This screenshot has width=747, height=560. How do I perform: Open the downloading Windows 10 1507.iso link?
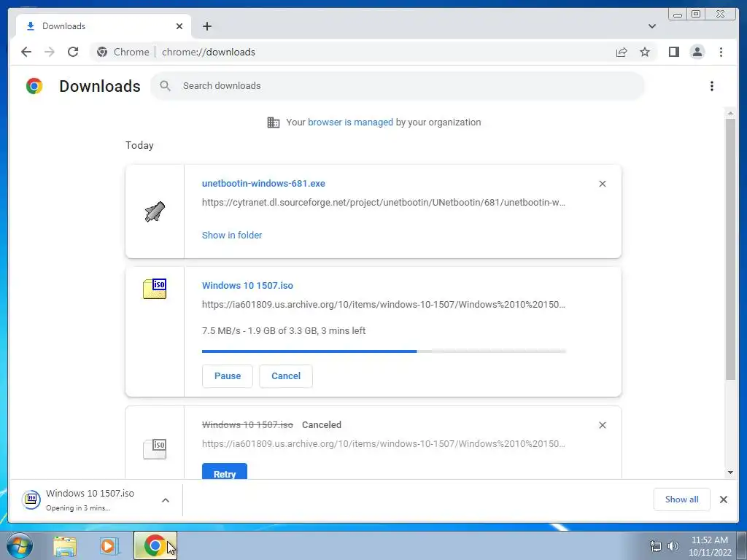pyautogui.click(x=247, y=286)
